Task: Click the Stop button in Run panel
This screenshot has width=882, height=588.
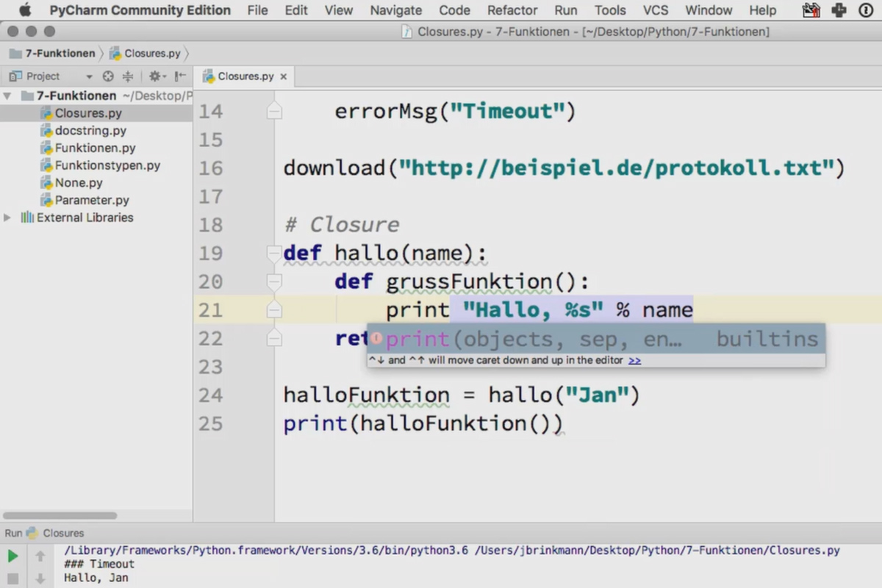Action: point(13,579)
